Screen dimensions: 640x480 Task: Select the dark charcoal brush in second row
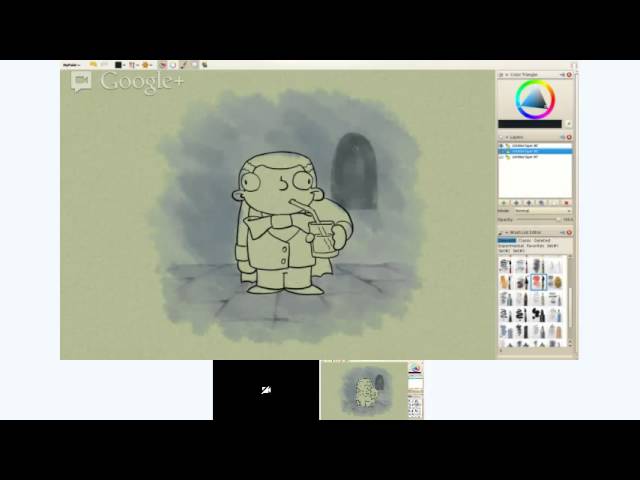pos(522,282)
